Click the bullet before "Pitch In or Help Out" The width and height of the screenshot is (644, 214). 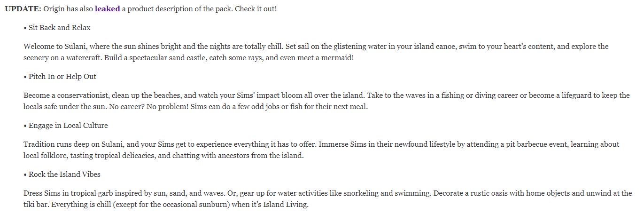point(25,77)
